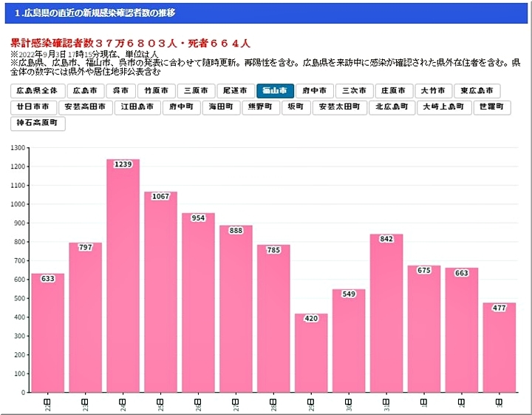Click the last bar labeled 477
This screenshot has height=415, width=532.
pos(499,348)
